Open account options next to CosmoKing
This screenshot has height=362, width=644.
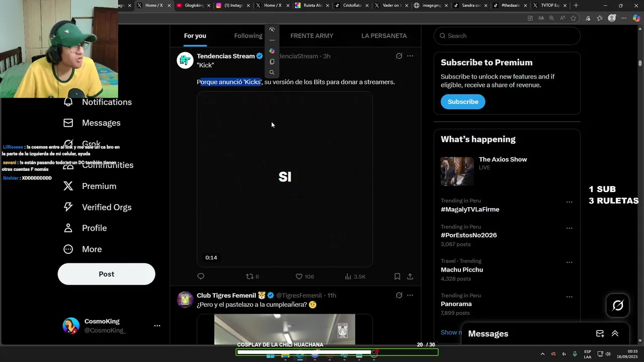click(157, 326)
